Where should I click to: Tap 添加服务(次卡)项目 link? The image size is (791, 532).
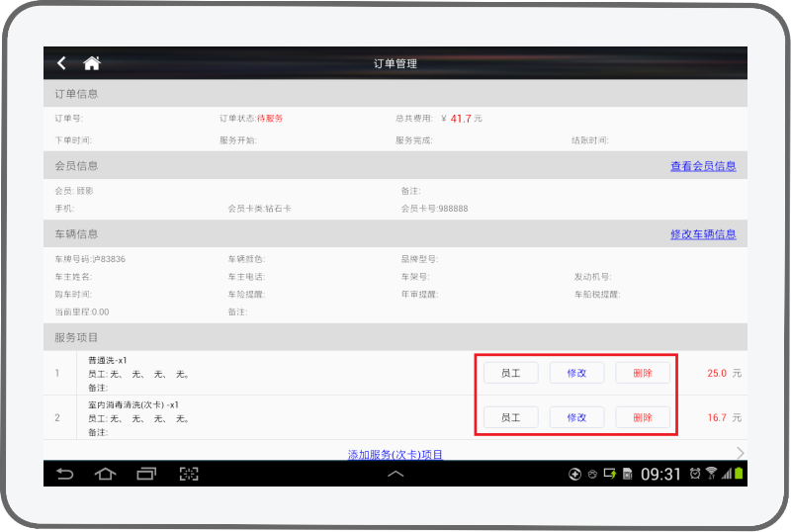(395, 455)
